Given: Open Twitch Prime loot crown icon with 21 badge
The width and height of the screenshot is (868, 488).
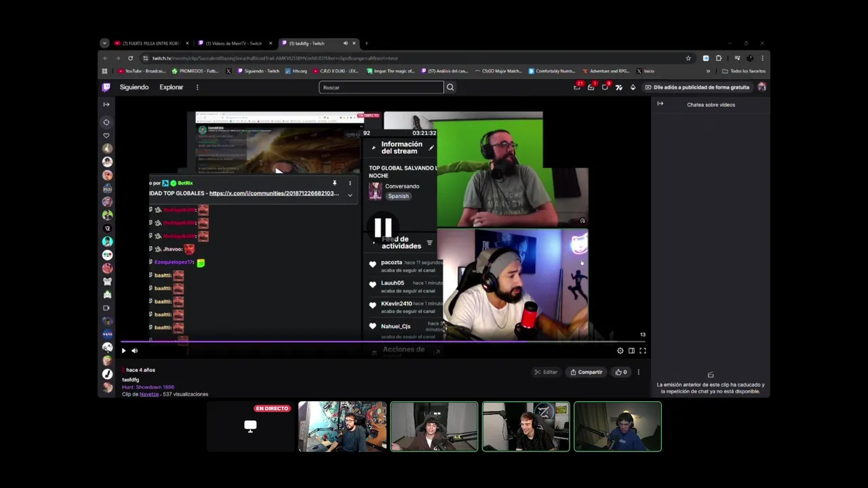Looking at the screenshot, I should pos(577,87).
